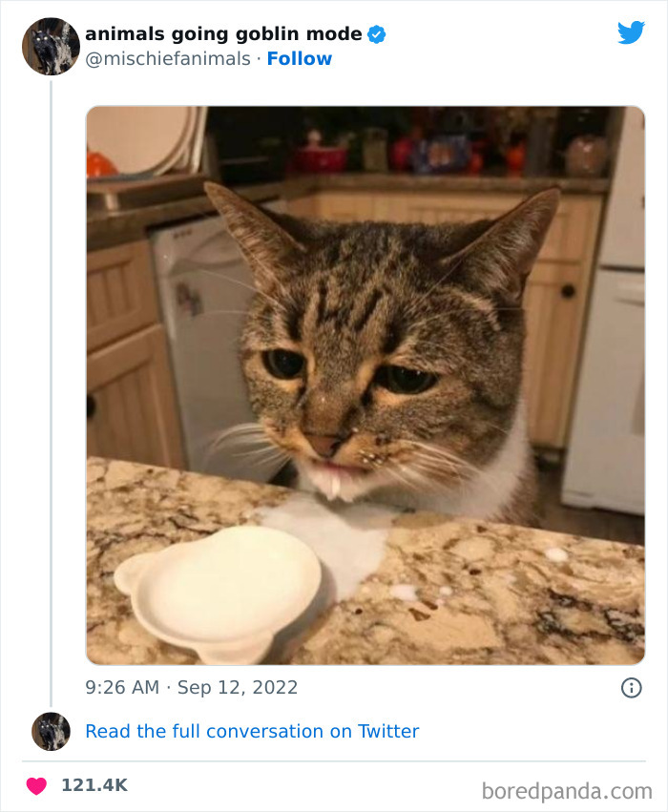Click the blue verified badge

point(377,34)
